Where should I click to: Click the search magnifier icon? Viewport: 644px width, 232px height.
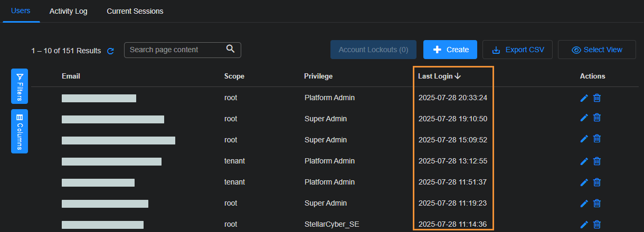tap(230, 49)
